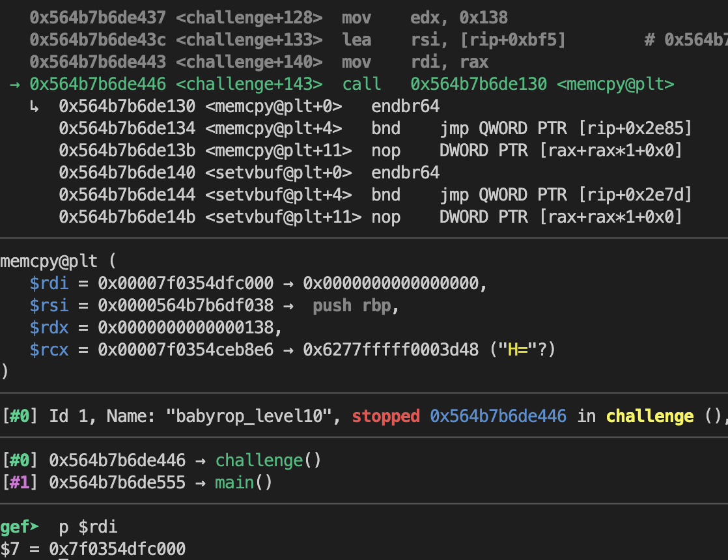Click challenge() in the backtrace frame #0
The width and height of the screenshot is (728, 560).
[x=268, y=460]
